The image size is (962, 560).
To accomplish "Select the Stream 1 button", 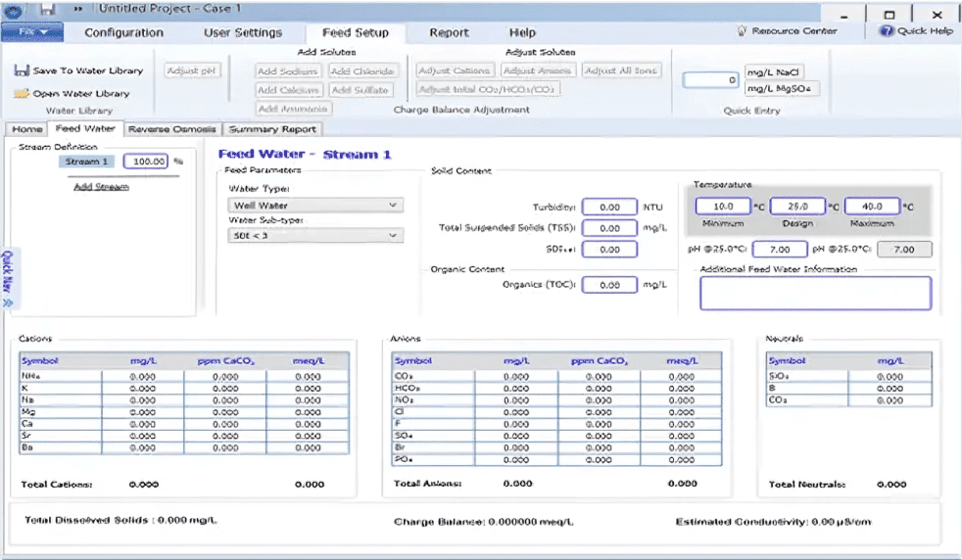I will (86, 162).
